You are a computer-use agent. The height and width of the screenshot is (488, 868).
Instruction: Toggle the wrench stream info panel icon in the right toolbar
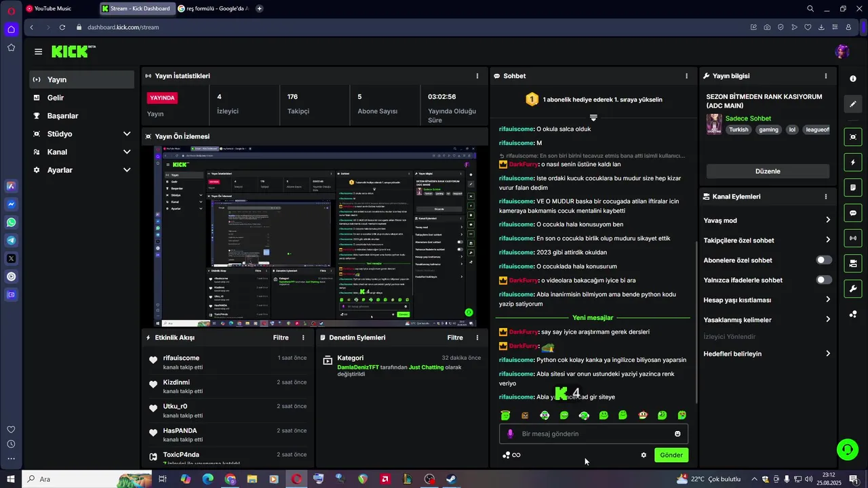tap(853, 289)
